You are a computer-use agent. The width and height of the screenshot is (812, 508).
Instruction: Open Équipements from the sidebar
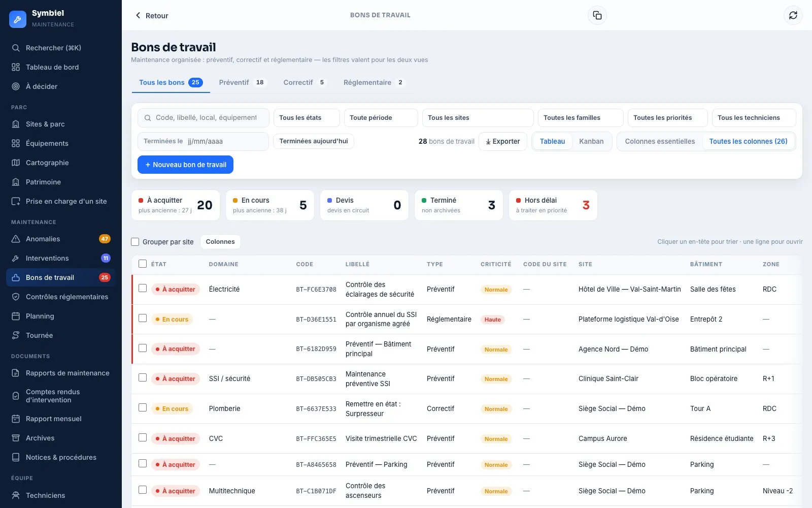pyautogui.click(x=61, y=143)
